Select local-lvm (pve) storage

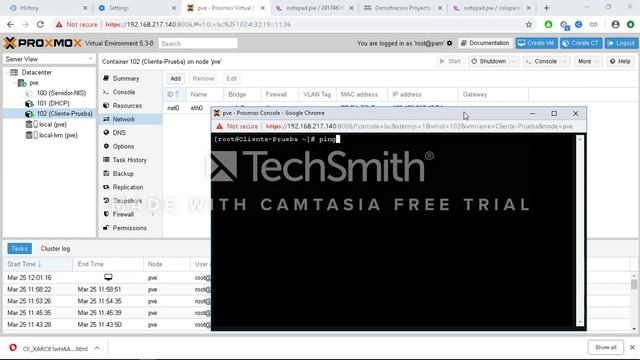(58, 135)
